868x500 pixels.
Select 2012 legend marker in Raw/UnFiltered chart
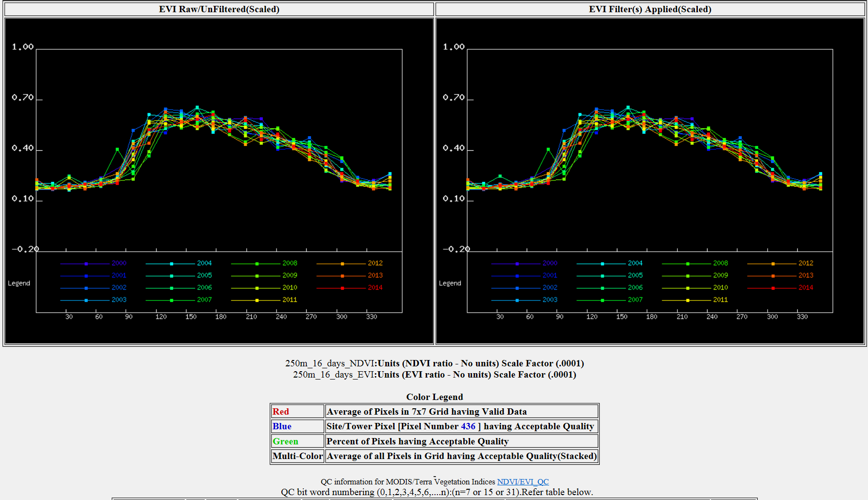(x=342, y=263)
